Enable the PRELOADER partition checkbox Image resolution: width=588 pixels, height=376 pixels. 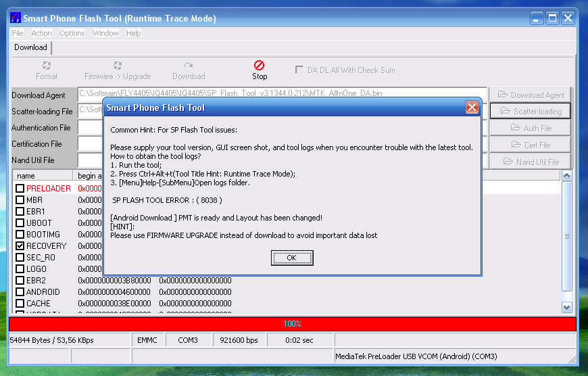point(20,189)
